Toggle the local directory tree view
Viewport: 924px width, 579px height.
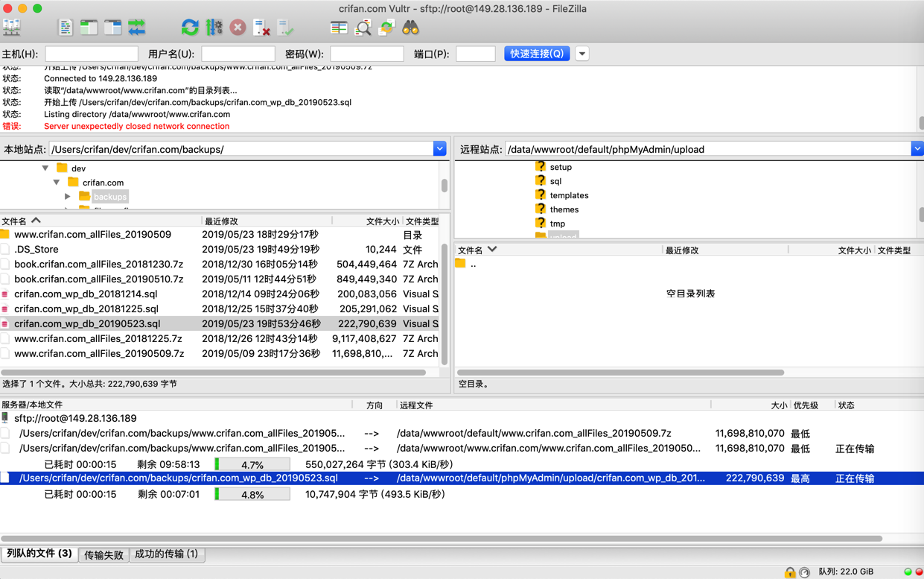(89, 28)
